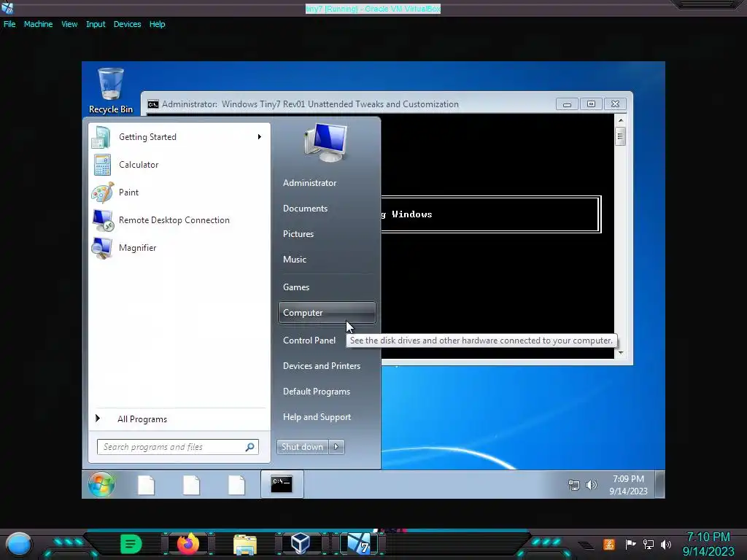Click the host Action Center flag icon
This screenshot has height=560, width=747.
(x=630, y=544)
